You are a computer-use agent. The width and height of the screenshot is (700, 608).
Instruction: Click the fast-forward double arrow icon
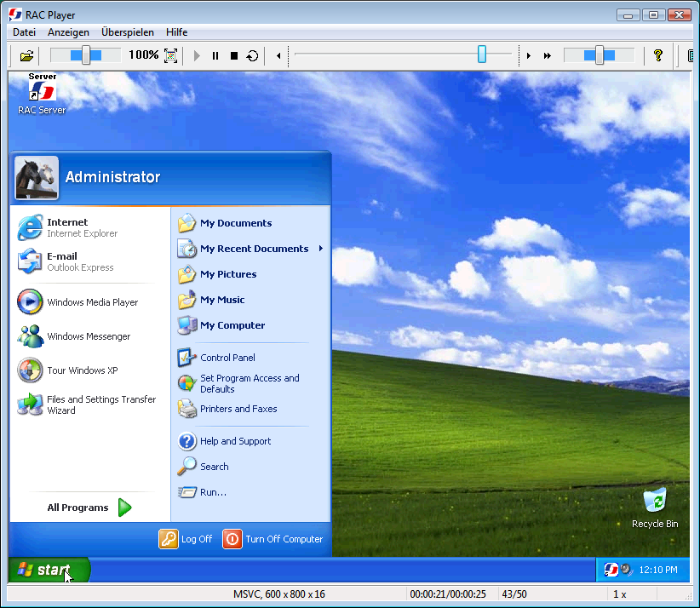[x=548, y=56]
